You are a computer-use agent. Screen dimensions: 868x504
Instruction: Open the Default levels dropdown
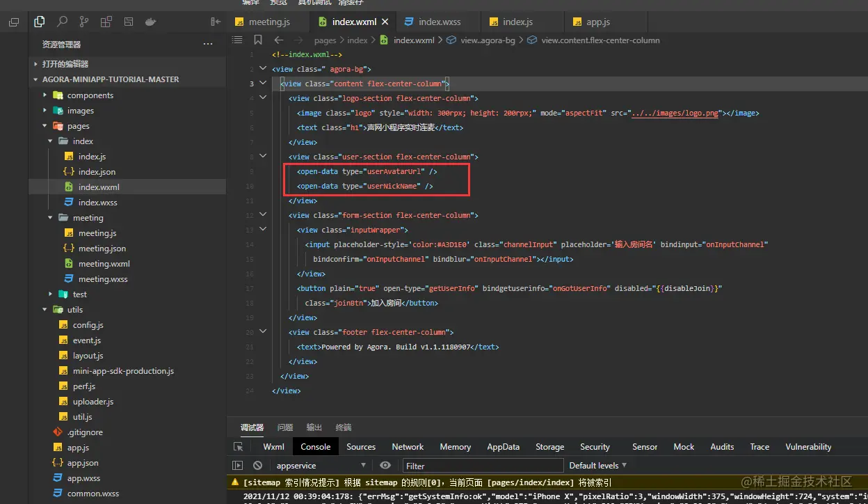[598, 466]
